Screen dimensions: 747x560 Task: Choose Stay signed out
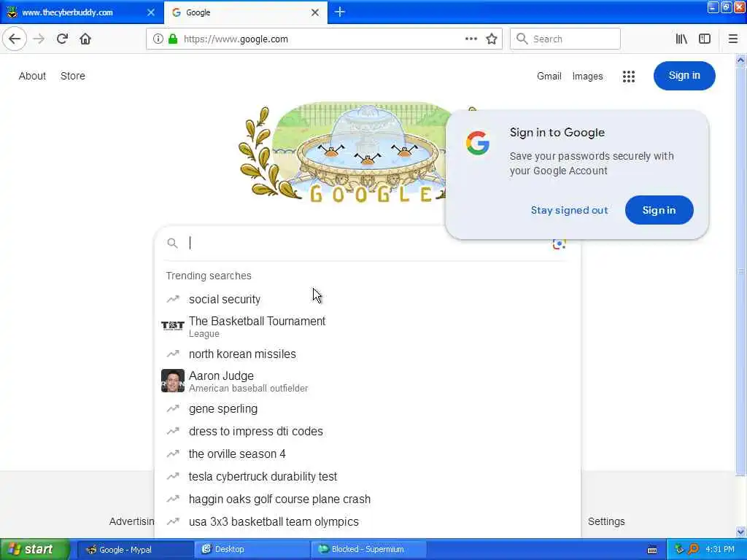(569, 210)
